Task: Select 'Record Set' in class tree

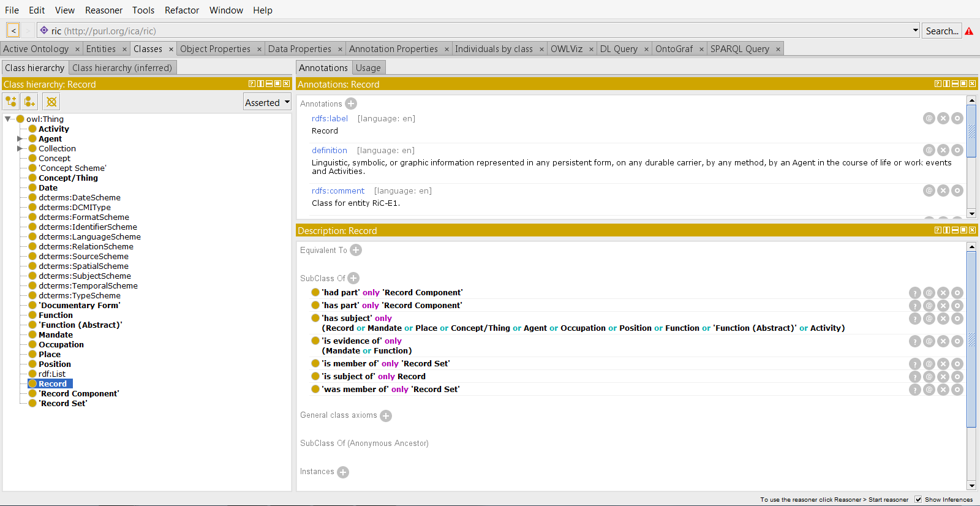Action: tap(63, 404)
